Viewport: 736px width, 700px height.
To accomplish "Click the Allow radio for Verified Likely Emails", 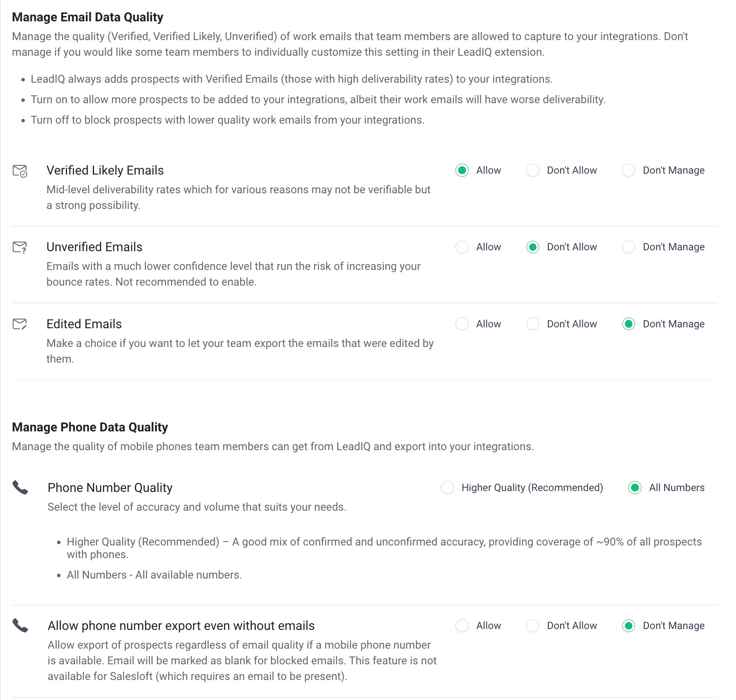I will pos(462,170).
